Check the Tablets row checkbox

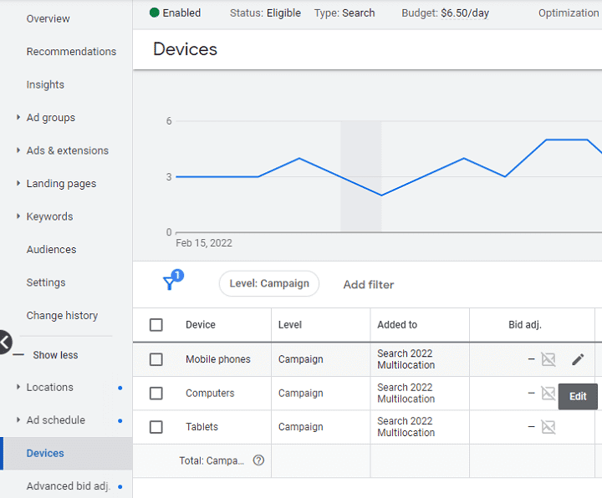tap(156, 427)
